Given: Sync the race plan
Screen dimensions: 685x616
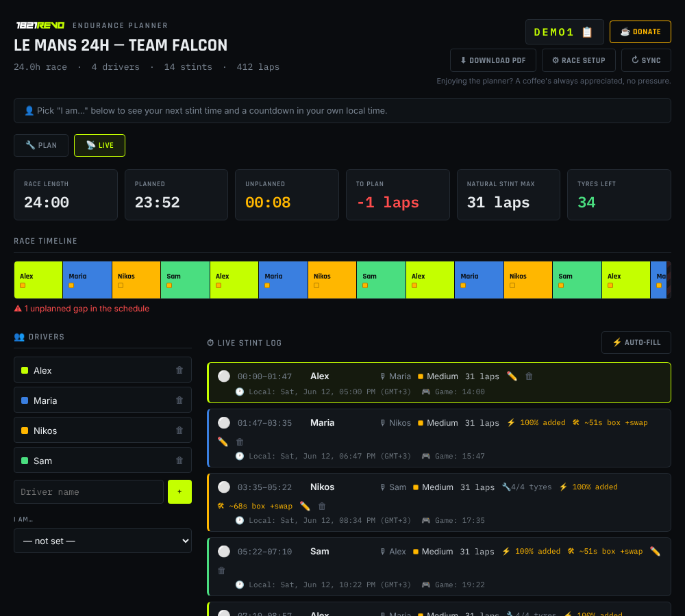Looking at the screenshot, I should 646,60.
